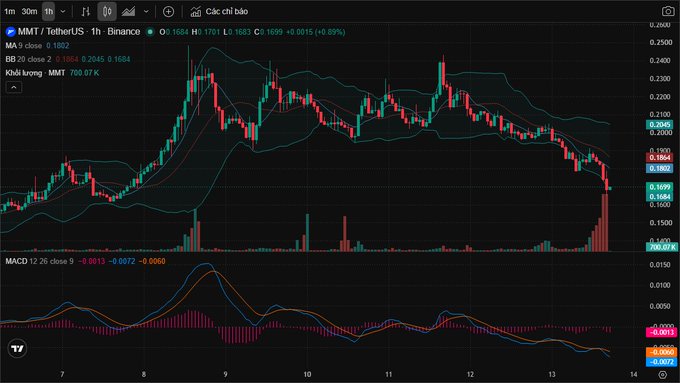
Task: Select the 1m timeframe
Action: pos(10,12)
